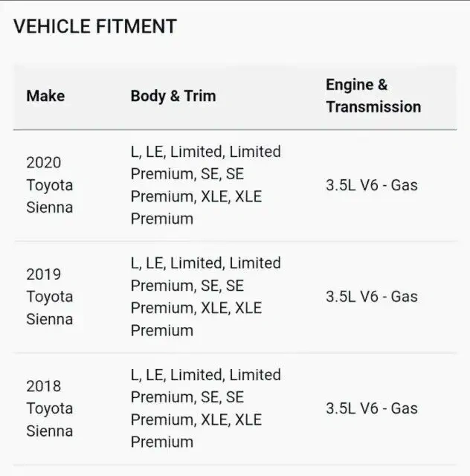Click the 2018 Toyota Sienna make cell
This screenshot has height=476, width=470.
tap(49, 408)
